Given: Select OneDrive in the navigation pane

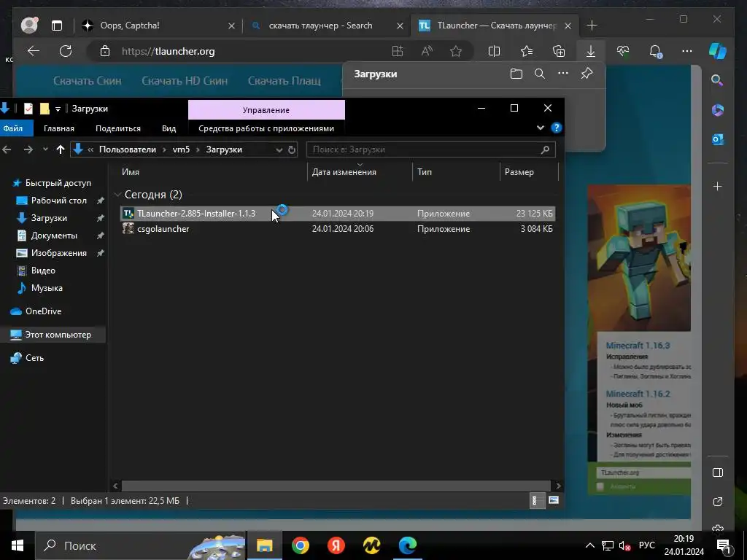Looking at the screenshot, I should 43,311.
